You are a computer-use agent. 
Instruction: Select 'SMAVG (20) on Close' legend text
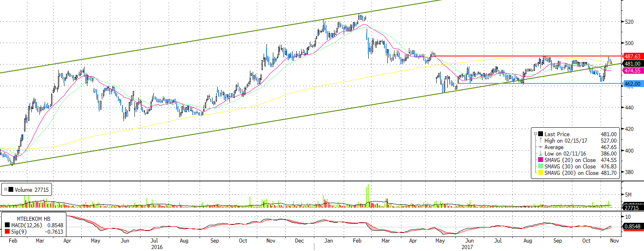[570, 160]
